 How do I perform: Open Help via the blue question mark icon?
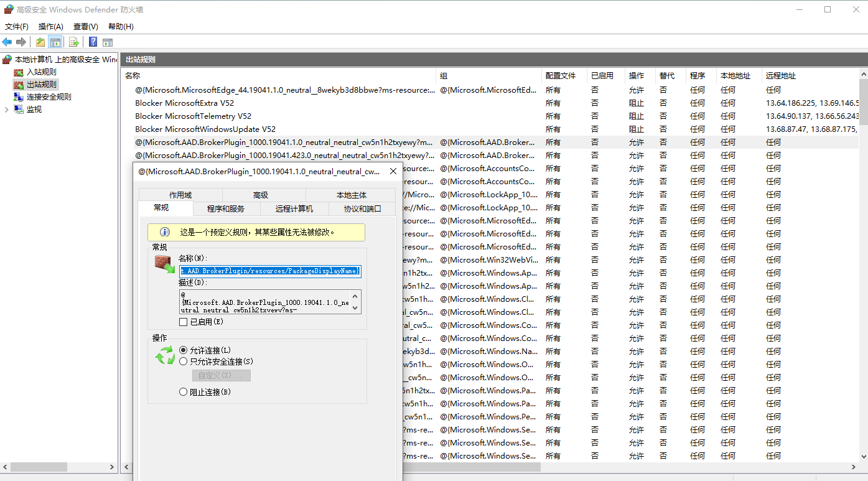93,42
